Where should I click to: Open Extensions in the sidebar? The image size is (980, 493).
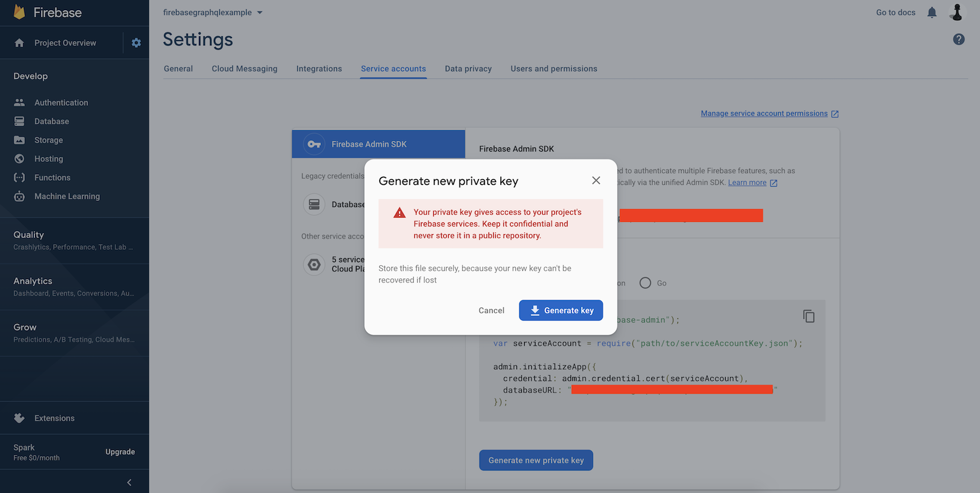[x=55, y=418]
